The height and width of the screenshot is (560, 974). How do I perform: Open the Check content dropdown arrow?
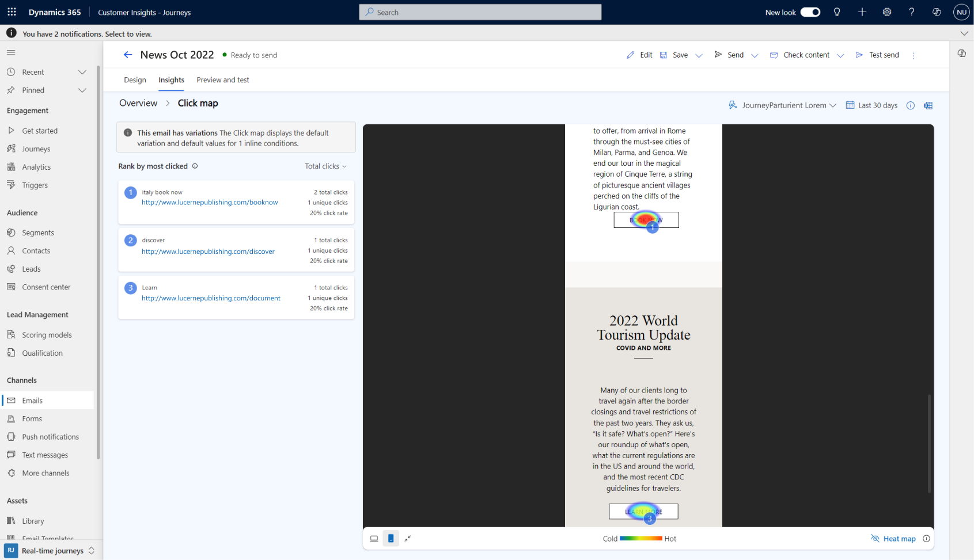[840, 55]
